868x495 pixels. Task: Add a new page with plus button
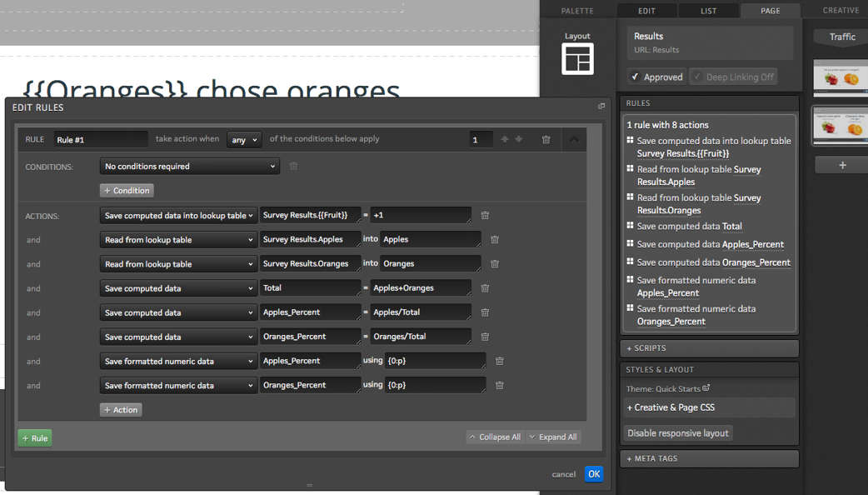coord(842,165)
